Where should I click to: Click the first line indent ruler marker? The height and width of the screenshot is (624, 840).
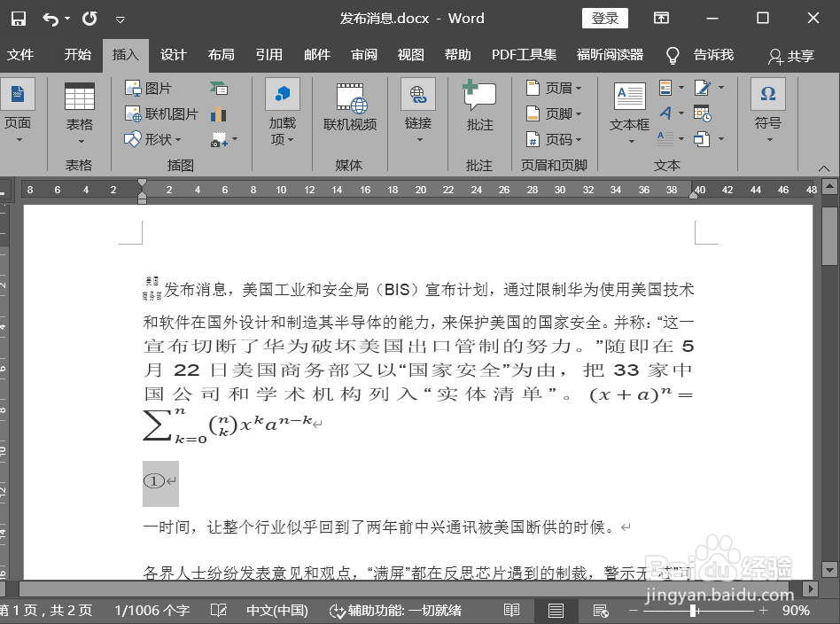[142, 183]
